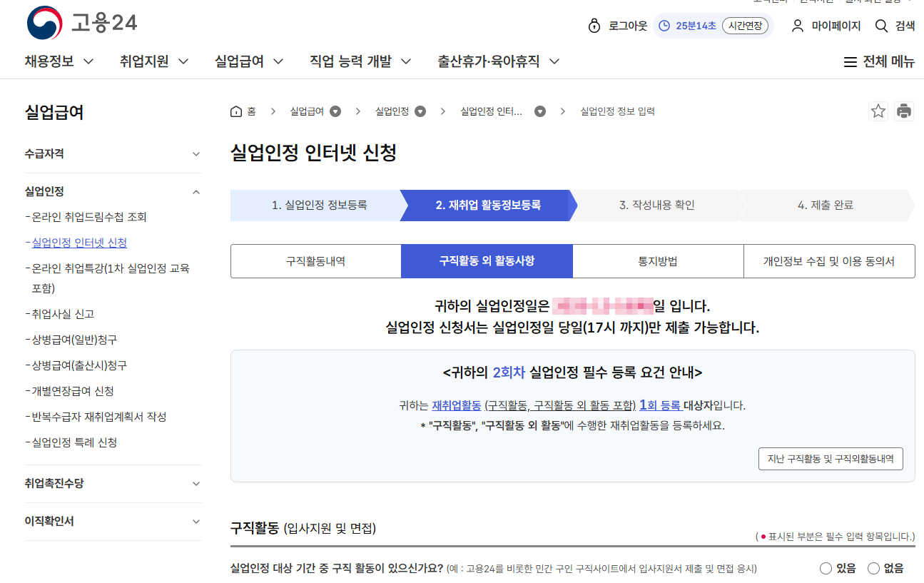Screen dimensions: 924x583
Task: Open 실업인정 breadcrumb dropdown arrow
Action: click(x=420, y=111)
